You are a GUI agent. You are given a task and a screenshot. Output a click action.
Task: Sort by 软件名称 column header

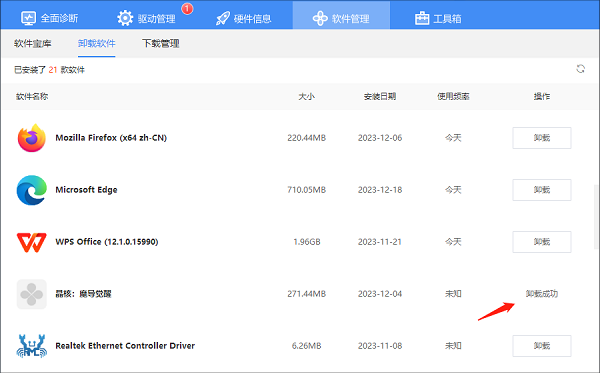[x=32, y=96]
